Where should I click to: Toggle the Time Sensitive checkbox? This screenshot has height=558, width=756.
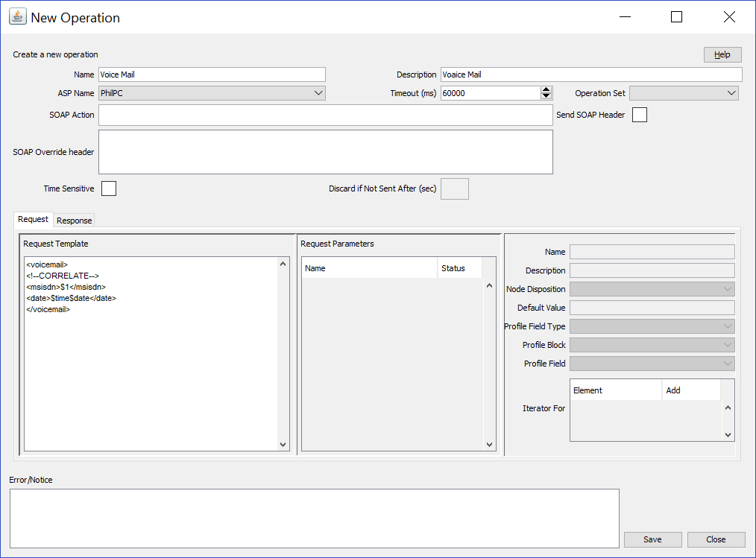[109, 188]
